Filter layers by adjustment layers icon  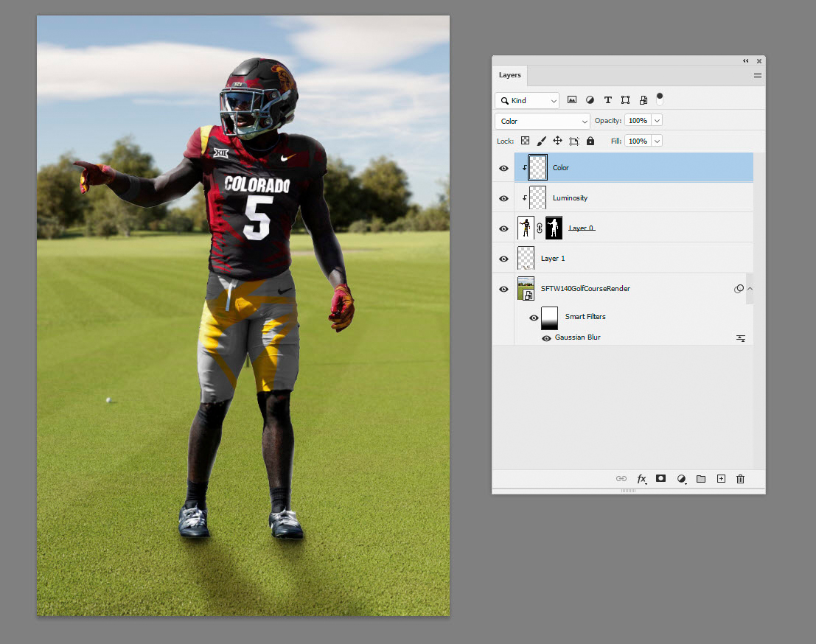coord(590,100)
